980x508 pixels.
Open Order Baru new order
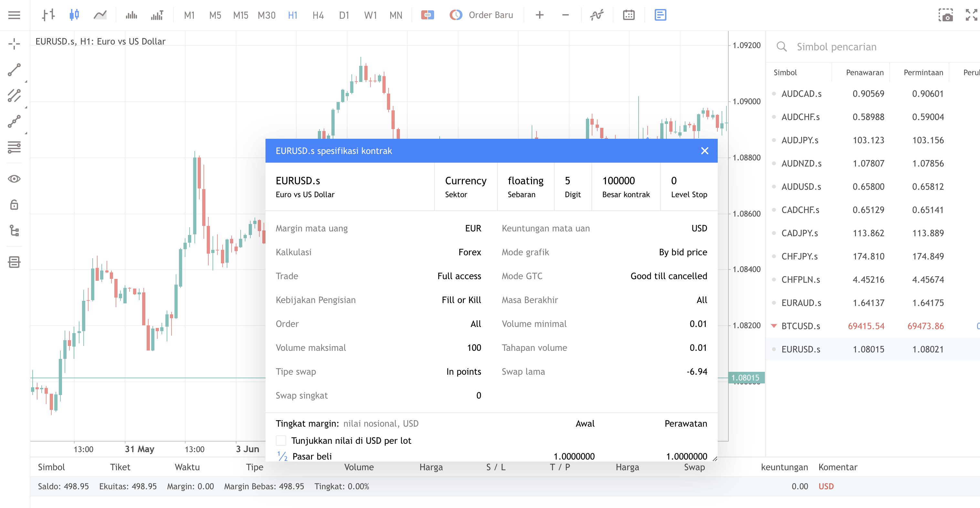coord(481,15)
